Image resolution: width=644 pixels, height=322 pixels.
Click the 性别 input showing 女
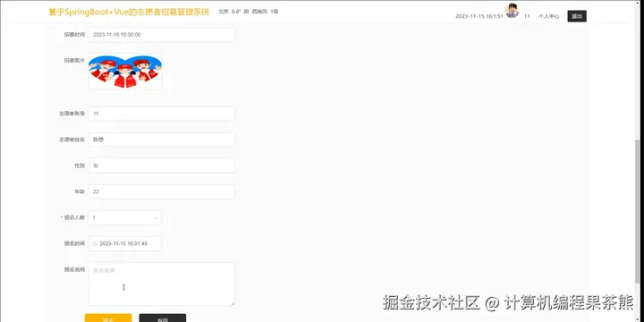pos(161,165)
